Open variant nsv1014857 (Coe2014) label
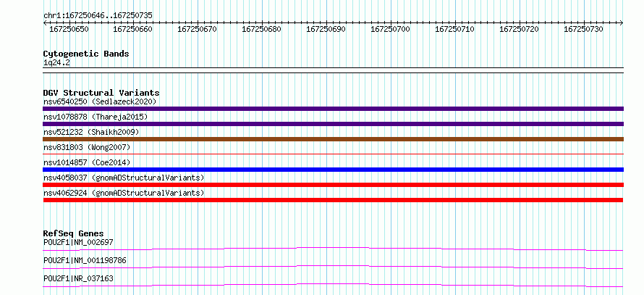The width and height of the screenshot is (644, 295). (87, 162)
